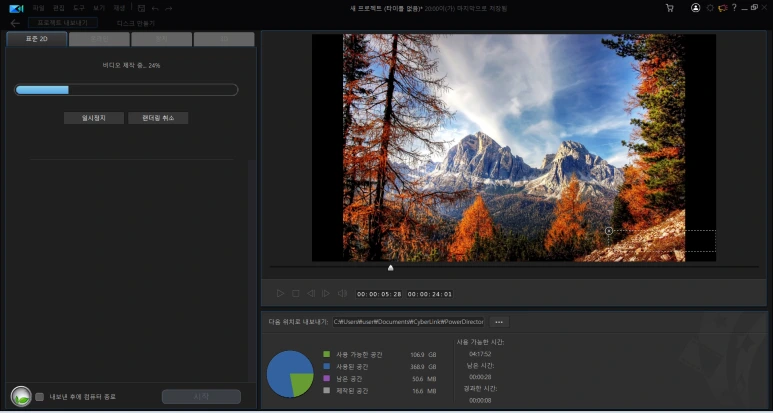Open the 도구 menu
Image resolution: width=773 pixels, height=413 pixels.
pos(79,8)
